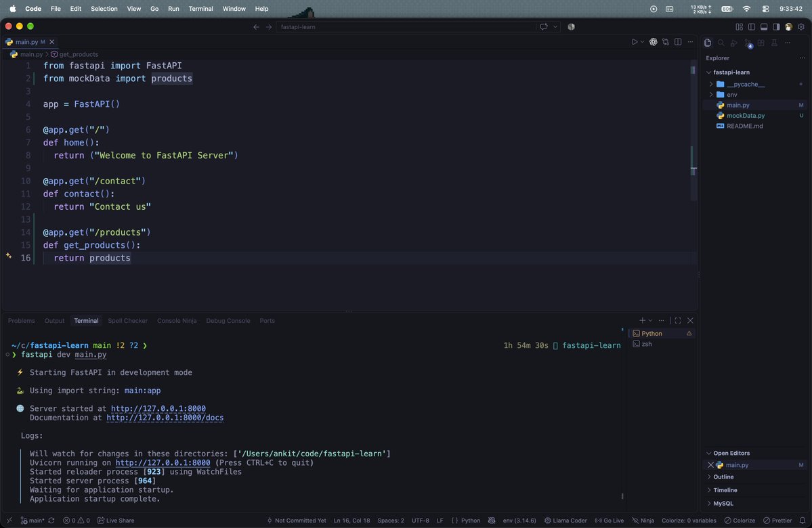The width and height of the screenshot is (812, 528).
Task: Switch to the Ports panel tab
Action: [x=268, y=321]
